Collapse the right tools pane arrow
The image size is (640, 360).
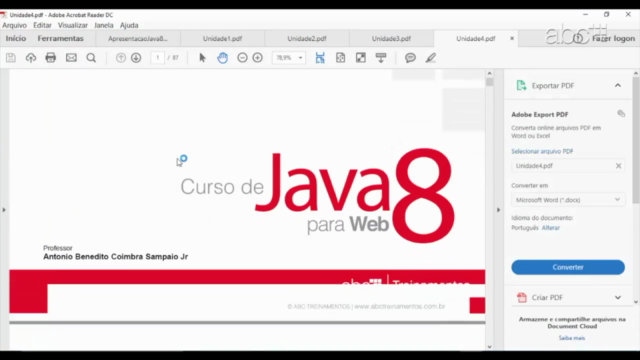click(x=498, y=210)
